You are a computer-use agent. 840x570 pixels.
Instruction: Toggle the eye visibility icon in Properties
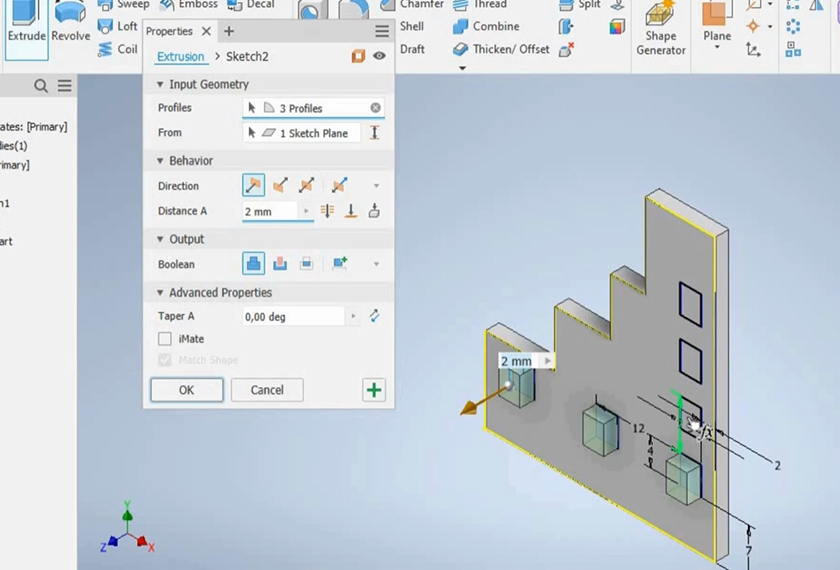(x=379, y=57)
